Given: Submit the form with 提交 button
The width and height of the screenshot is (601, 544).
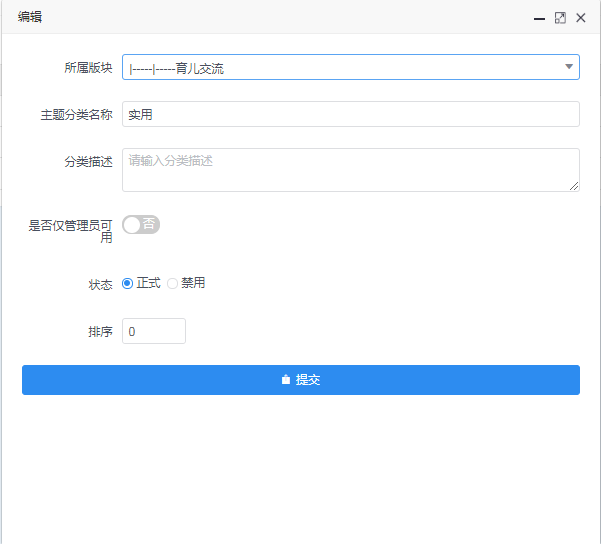Looking at the screenshot, I should pyautogui.click(x=301, y=380).
